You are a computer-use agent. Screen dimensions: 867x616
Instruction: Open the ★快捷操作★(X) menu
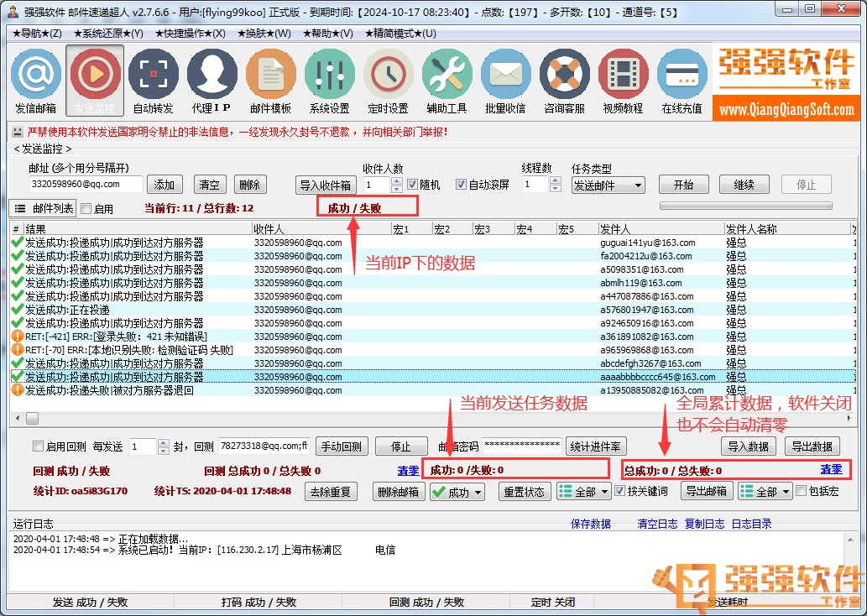click(191, 34)
